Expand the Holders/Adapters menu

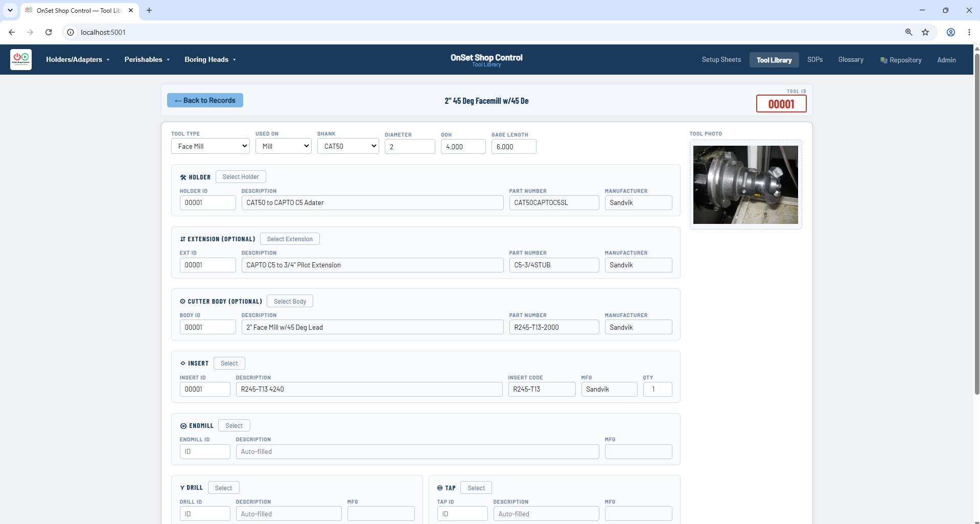[78, 59]
